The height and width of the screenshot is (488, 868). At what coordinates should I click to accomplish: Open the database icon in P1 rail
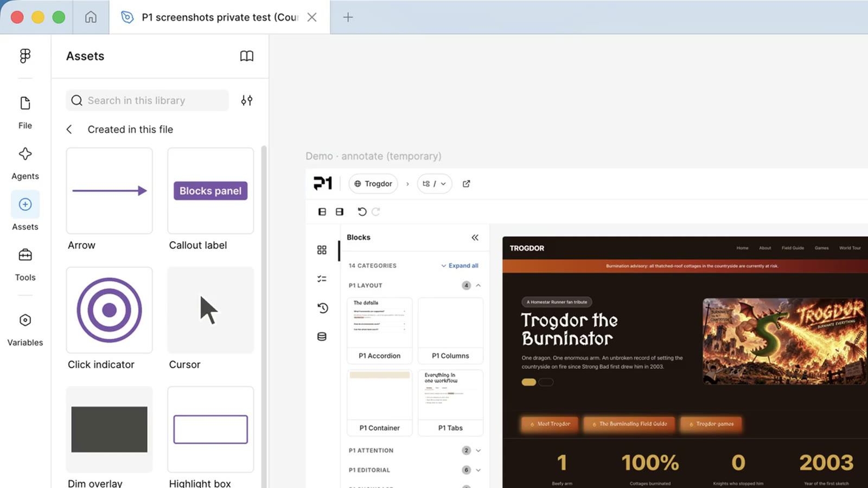click(322, 337)
